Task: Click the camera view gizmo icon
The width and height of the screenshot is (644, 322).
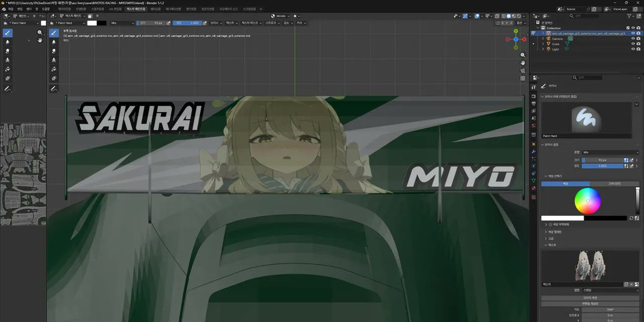Action: pos(523,70)
